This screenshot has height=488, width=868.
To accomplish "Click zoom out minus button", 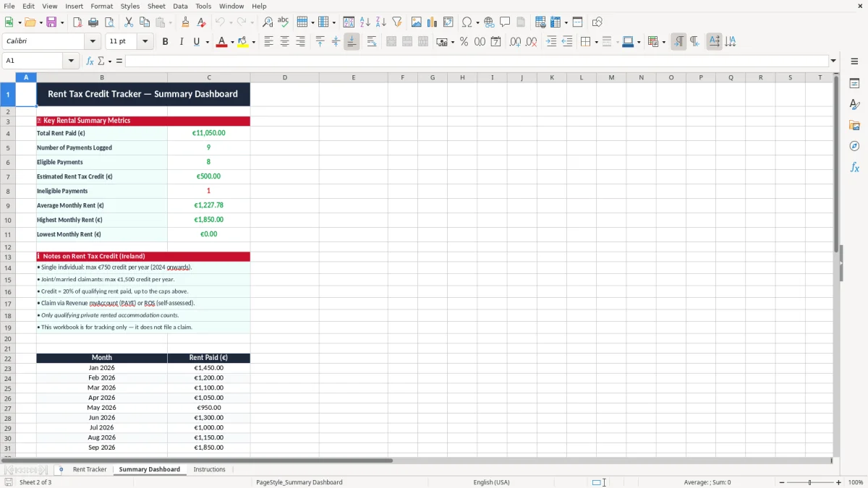I will coord(781,482).
